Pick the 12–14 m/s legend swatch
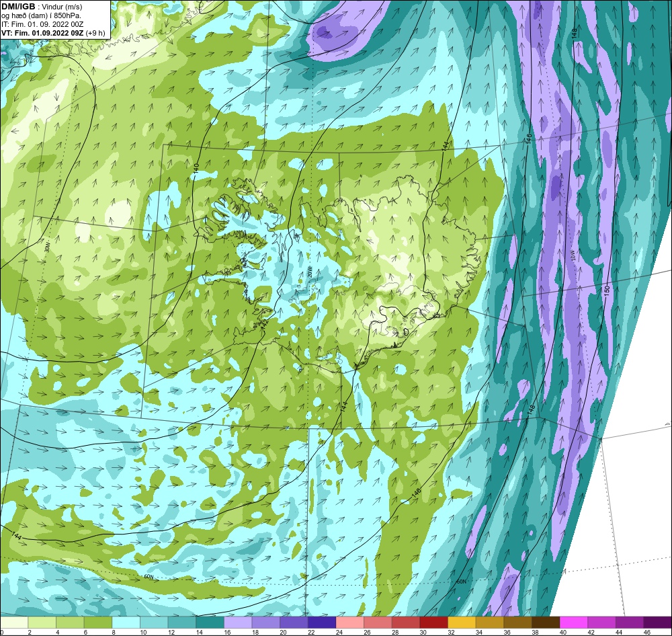 (182, 623)
